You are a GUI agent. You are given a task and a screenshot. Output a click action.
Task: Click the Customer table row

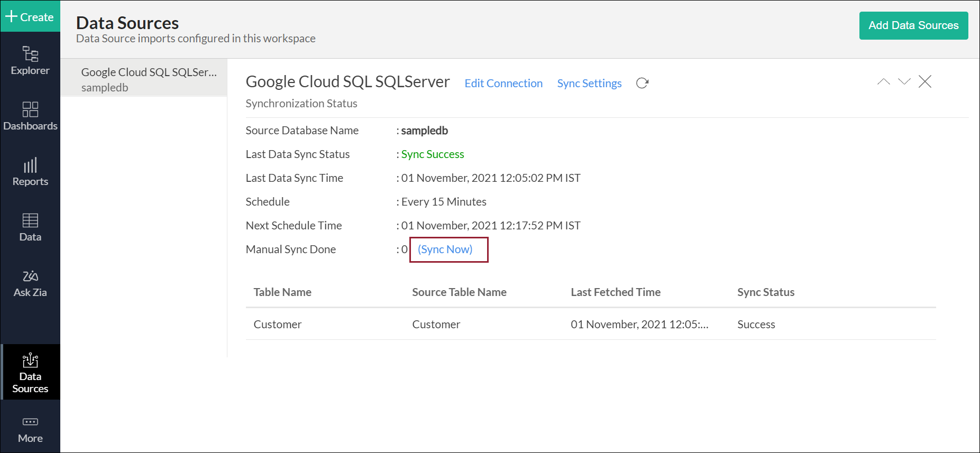click(x=590, y=324)
